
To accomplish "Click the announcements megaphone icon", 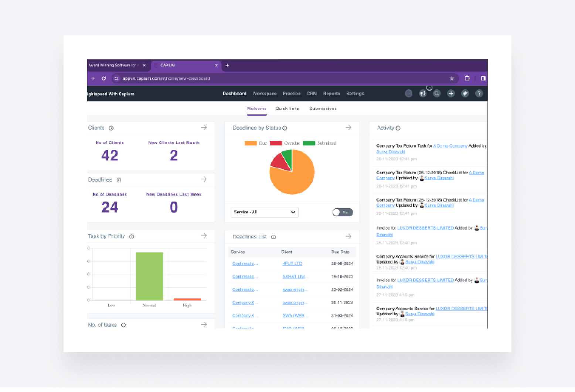I will coord(423,93).
